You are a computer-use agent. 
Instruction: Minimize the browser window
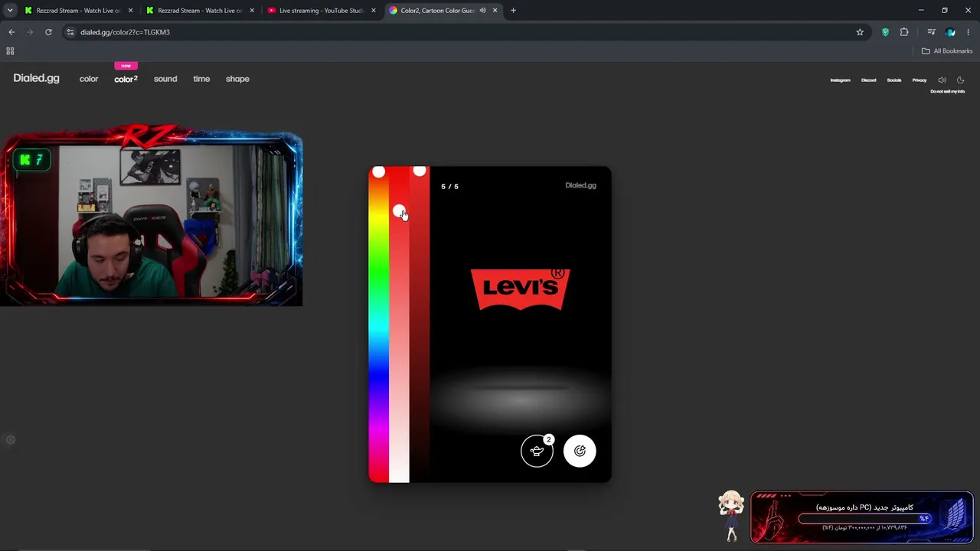(921, 11)
